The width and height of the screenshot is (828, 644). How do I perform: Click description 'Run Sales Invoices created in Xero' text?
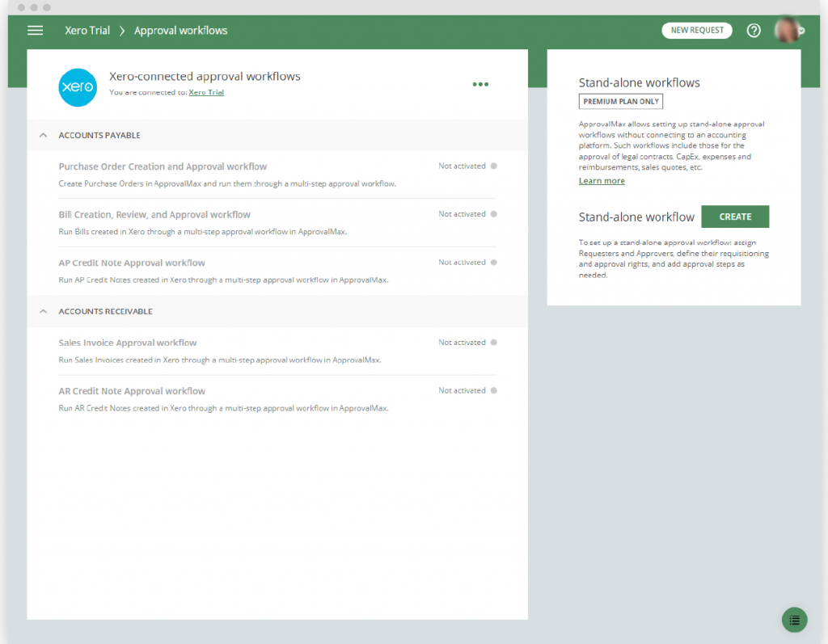click(x=220, y=360)
